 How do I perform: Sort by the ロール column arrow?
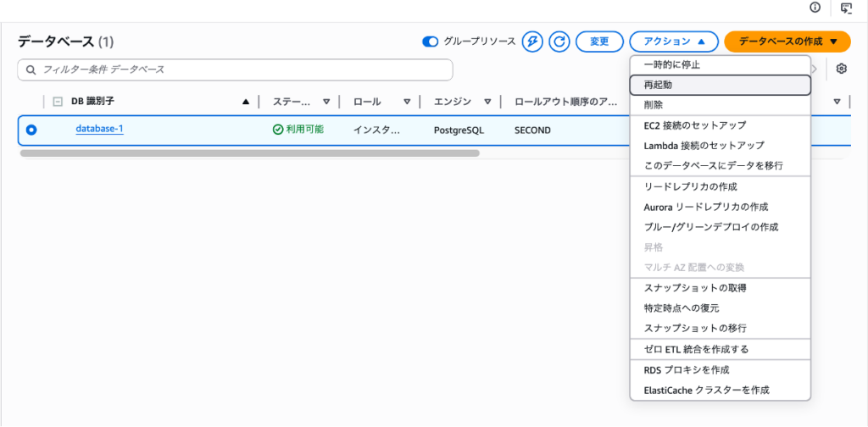407,102
